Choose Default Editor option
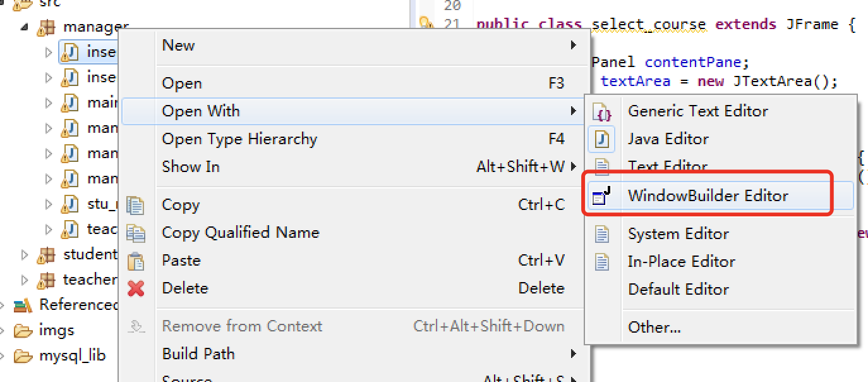Image resolution: width=868 pixels, height=382 pixels. click(720, 289)
